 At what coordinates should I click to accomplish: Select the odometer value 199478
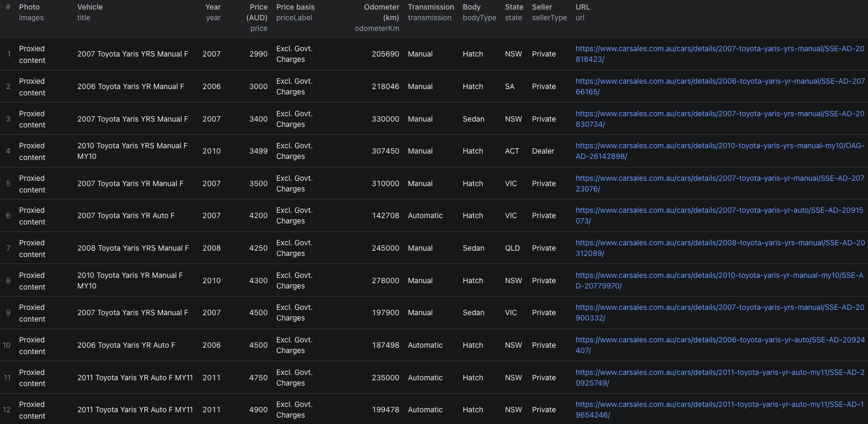(x=385, y=410)
